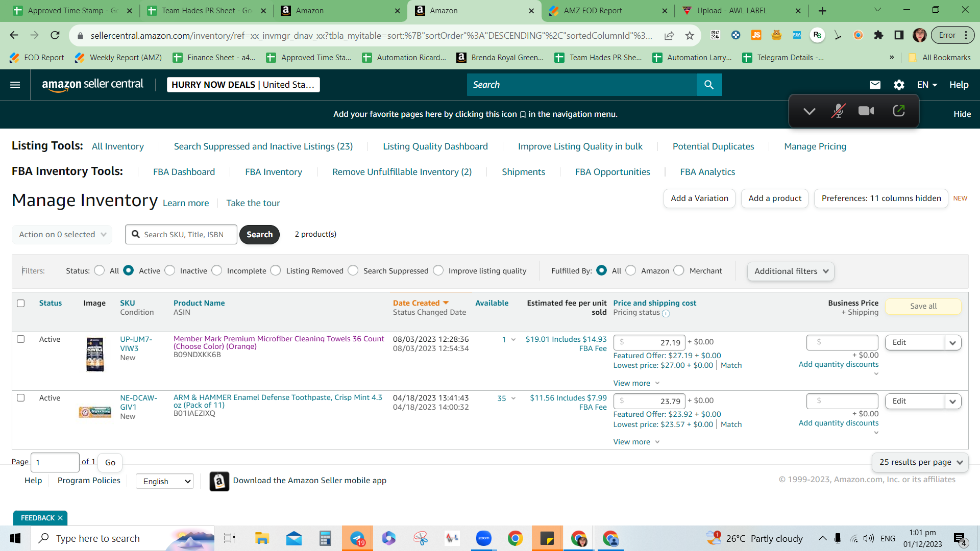Select the Listing Removed status filter
This screenshot has height=551, width=980.
click(x=276, y=270)
